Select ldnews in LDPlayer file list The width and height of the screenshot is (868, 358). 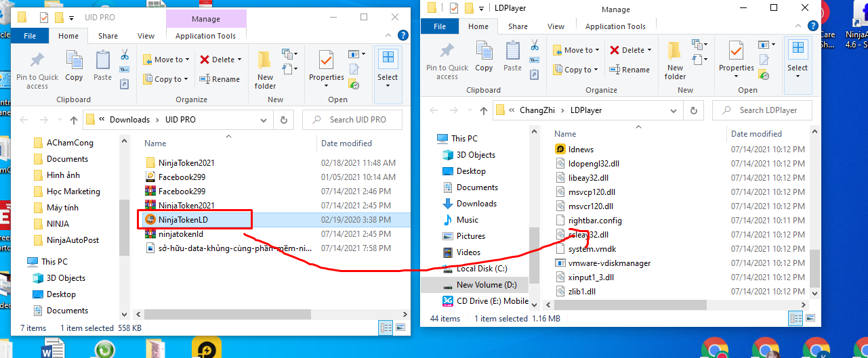coord(581,149)
